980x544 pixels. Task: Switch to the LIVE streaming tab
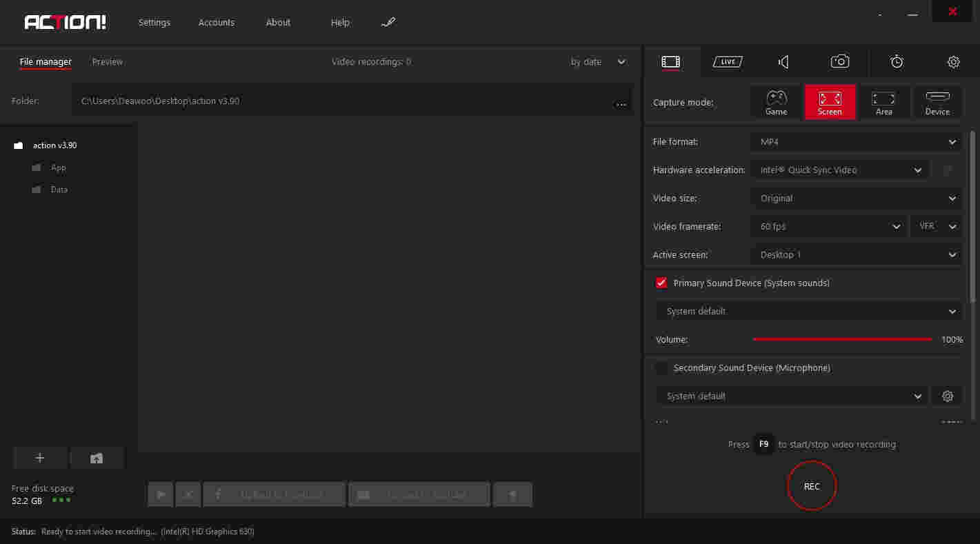728,62
